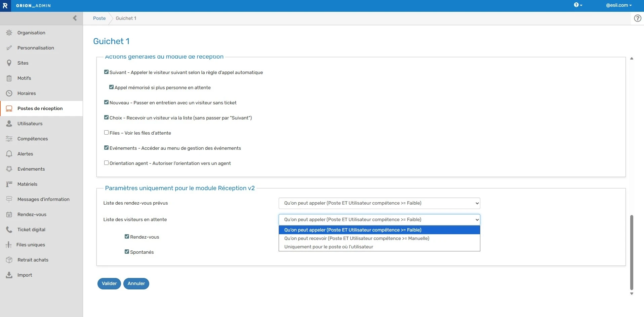The height and width of the screenshot is (317, 644).
Task: Click the Alertes bell icon
Action: point(9,154)
